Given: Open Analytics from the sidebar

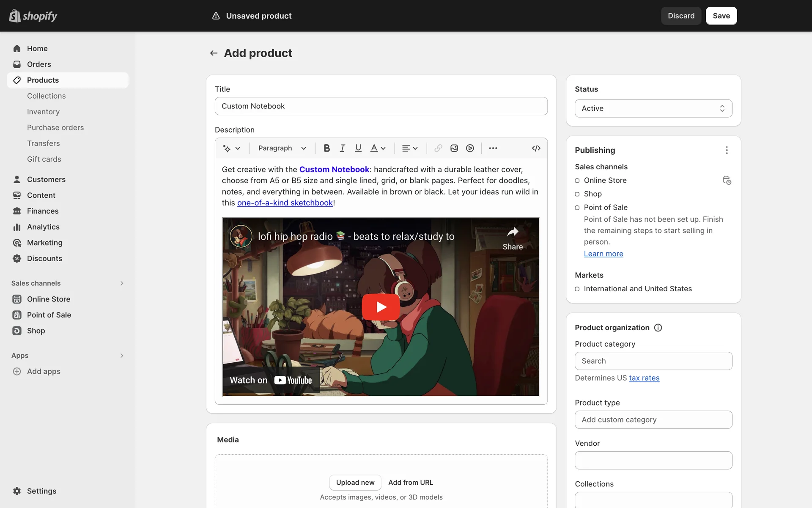Looking at the screenshot, I should click(43, 227).
